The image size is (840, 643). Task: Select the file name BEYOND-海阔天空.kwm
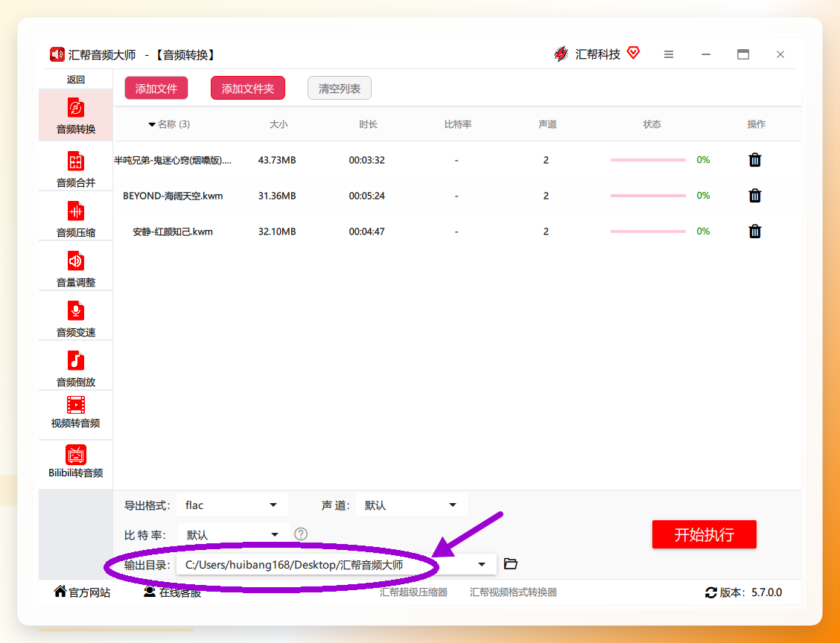(x=173, y=196)
